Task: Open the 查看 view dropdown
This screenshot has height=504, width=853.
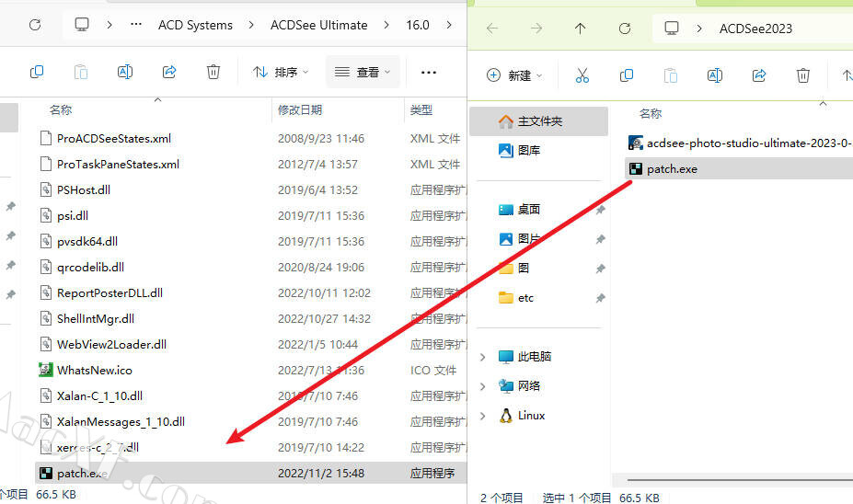Action: point(363,72)
